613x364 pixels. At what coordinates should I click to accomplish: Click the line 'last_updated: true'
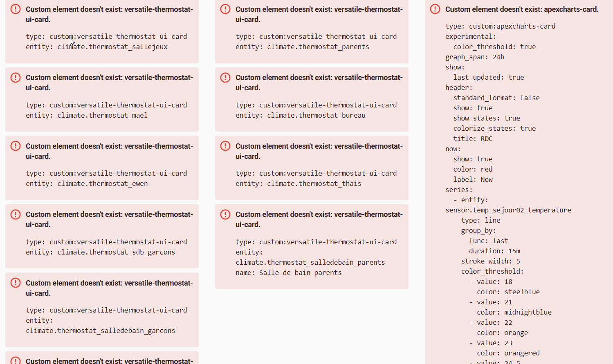pos(489,77)
